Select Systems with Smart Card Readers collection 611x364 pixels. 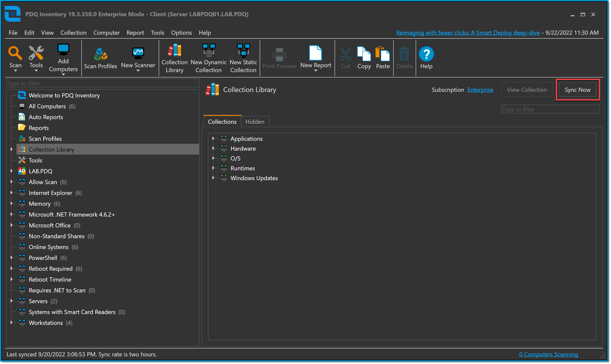pos(72,312)
